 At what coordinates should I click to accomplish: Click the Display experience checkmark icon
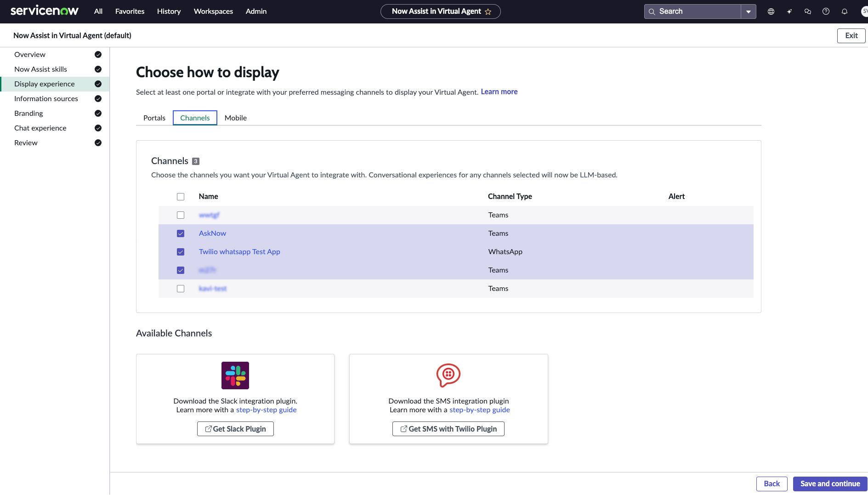point(98,84)
